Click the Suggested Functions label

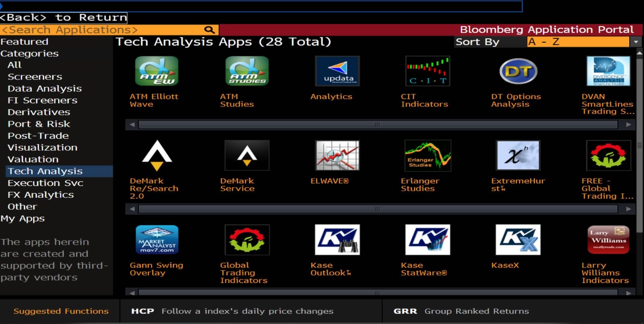tap(61, 311)
